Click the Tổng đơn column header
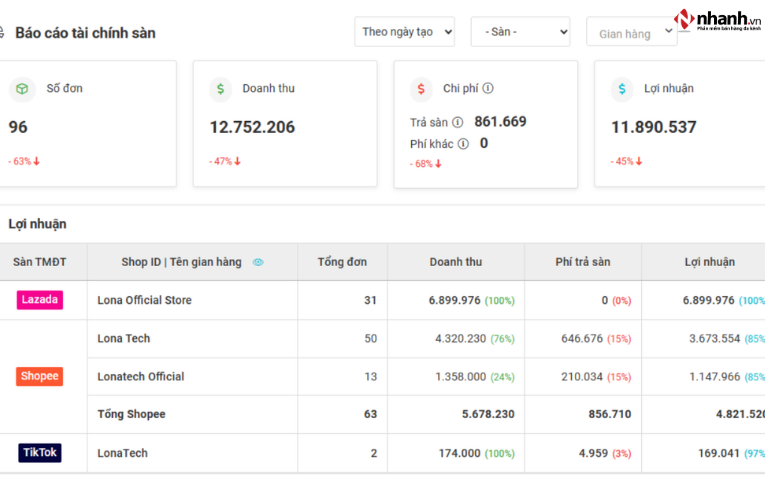 (x=342, y=262)
